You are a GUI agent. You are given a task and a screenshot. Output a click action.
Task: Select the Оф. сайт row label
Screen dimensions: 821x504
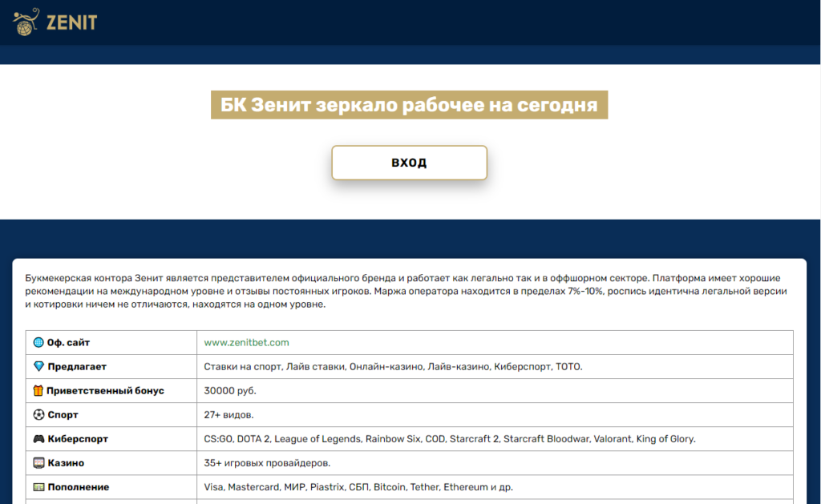tap(68, 342)
